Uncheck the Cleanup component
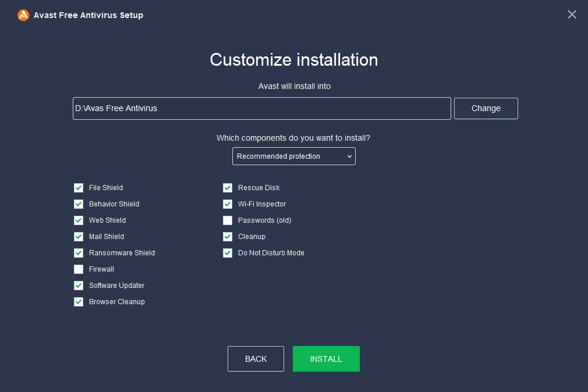588x392 pixels. pyautogui.click(x=228, y=236)
